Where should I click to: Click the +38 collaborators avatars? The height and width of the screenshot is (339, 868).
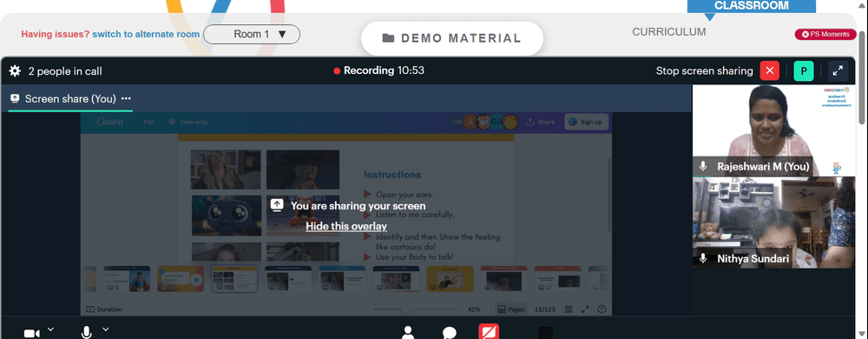(x=485, y=122)
